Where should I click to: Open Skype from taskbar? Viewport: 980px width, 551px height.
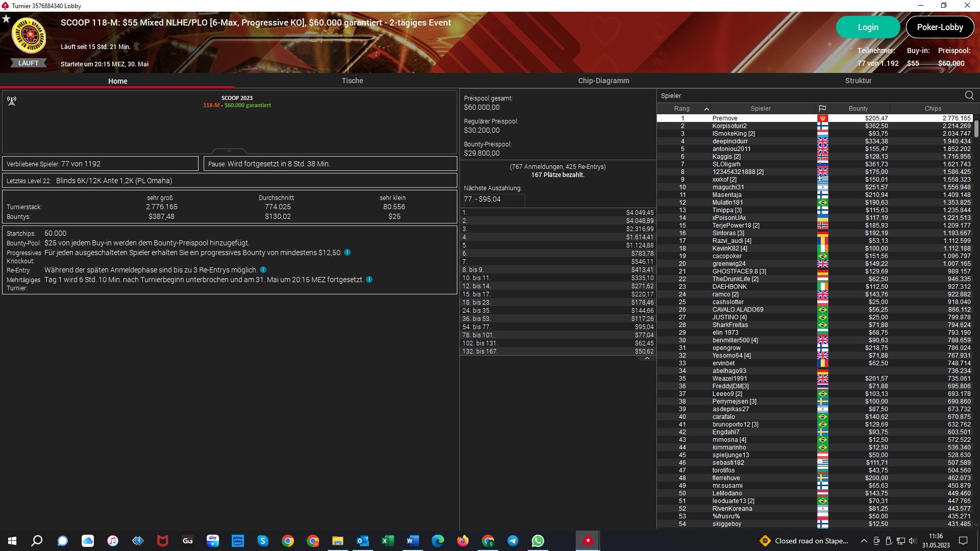tap(262, 541)
